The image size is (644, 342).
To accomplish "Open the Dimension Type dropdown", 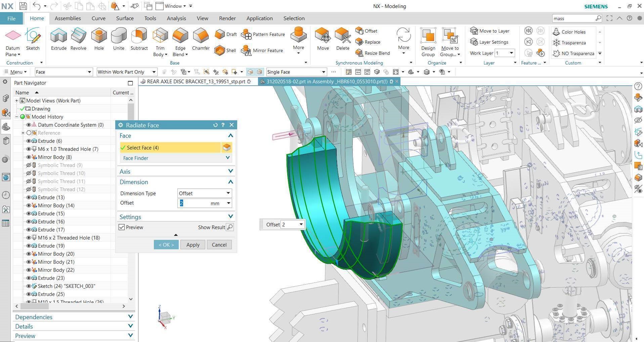I will click(204, 193).
